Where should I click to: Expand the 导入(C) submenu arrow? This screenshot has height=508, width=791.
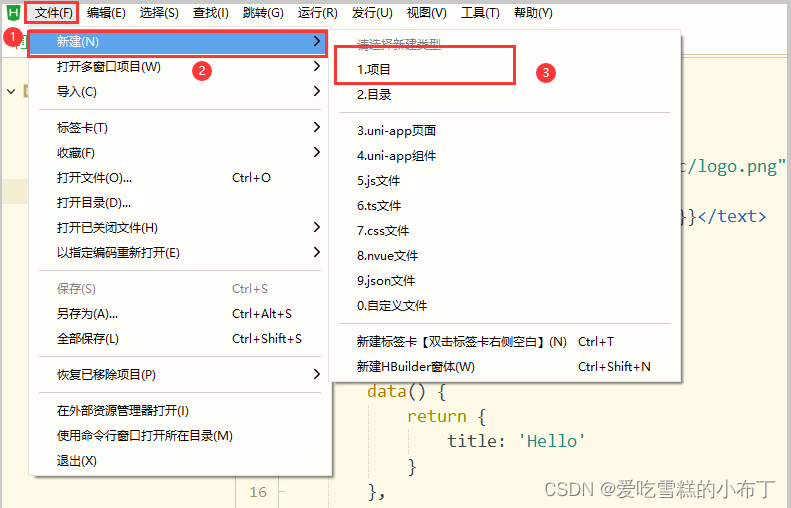(x=317, y=91)
